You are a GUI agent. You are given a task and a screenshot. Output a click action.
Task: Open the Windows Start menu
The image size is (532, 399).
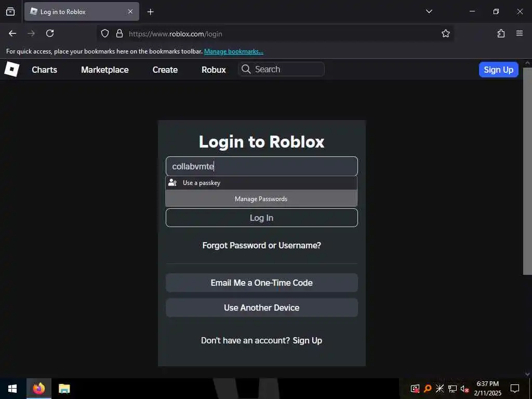coord(12,389)
